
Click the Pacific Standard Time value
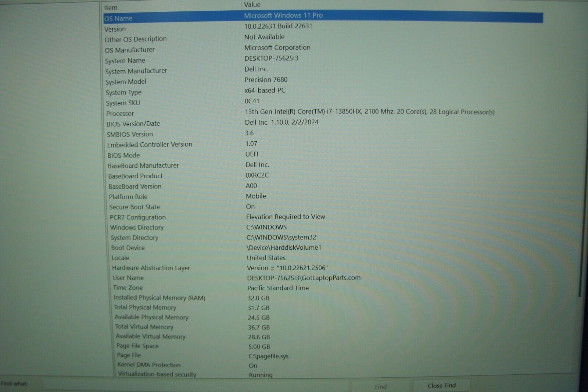coord(278,288)
